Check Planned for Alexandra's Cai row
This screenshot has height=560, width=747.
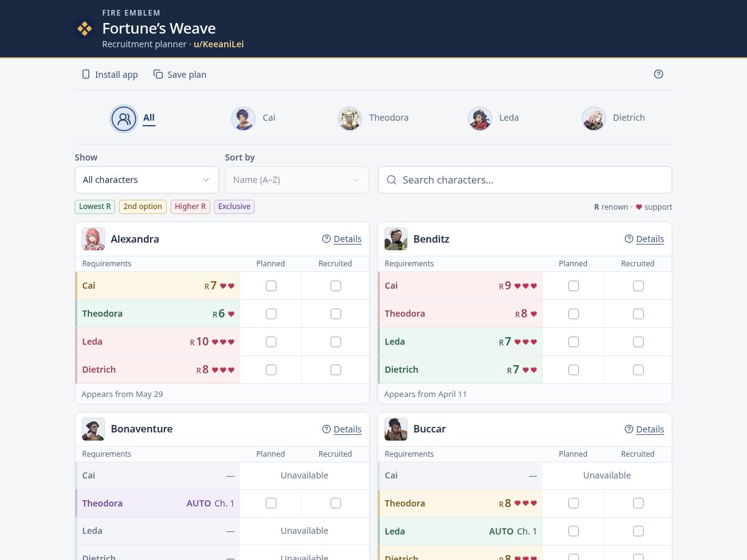pyautogui.click(x=271, y=286)
